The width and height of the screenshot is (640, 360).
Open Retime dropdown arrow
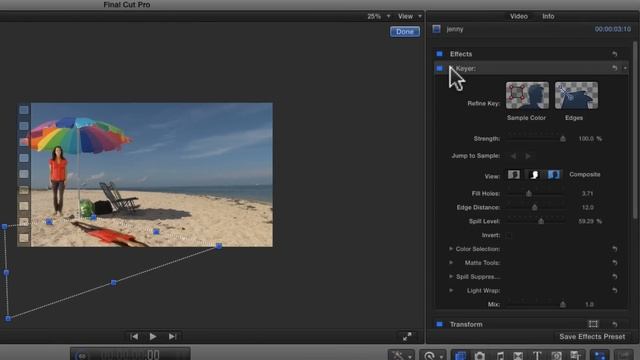pyautogui.click(x=441, y=356)
